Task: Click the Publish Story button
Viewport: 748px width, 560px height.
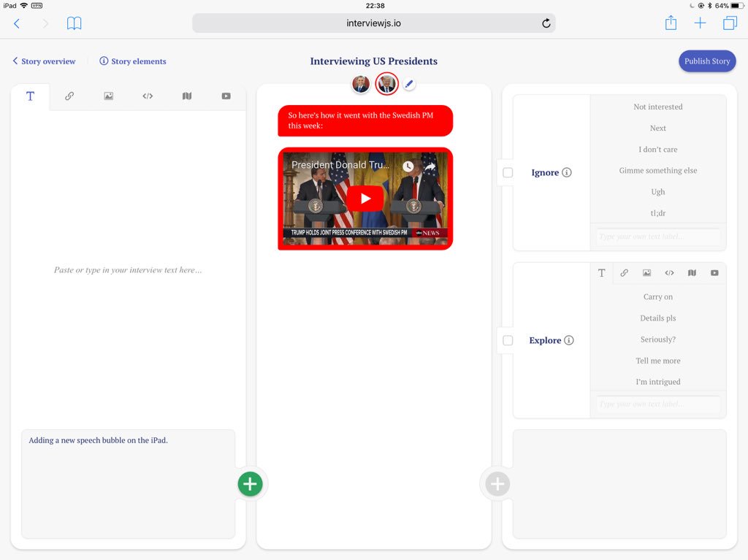Action: point(706,61)
